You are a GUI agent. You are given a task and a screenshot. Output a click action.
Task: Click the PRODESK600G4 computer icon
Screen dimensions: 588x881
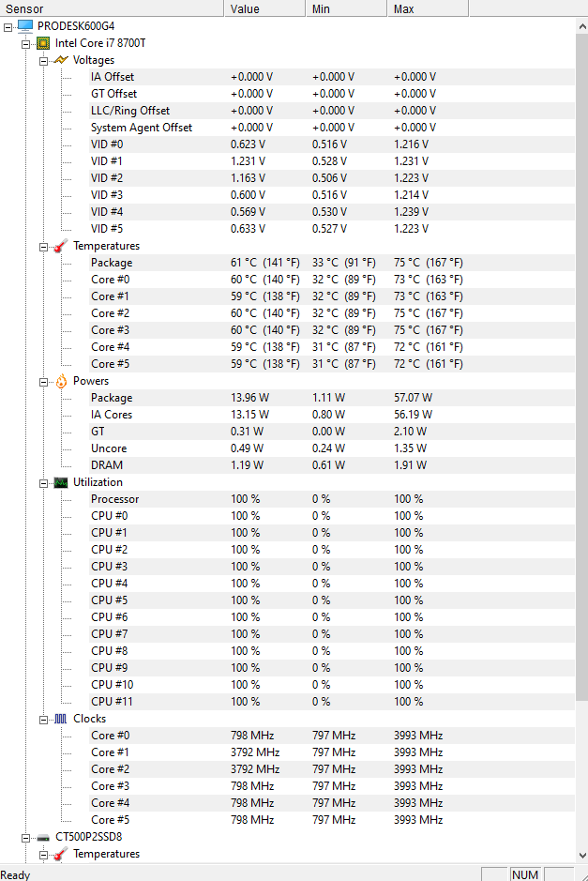click(x=25, y=26)
